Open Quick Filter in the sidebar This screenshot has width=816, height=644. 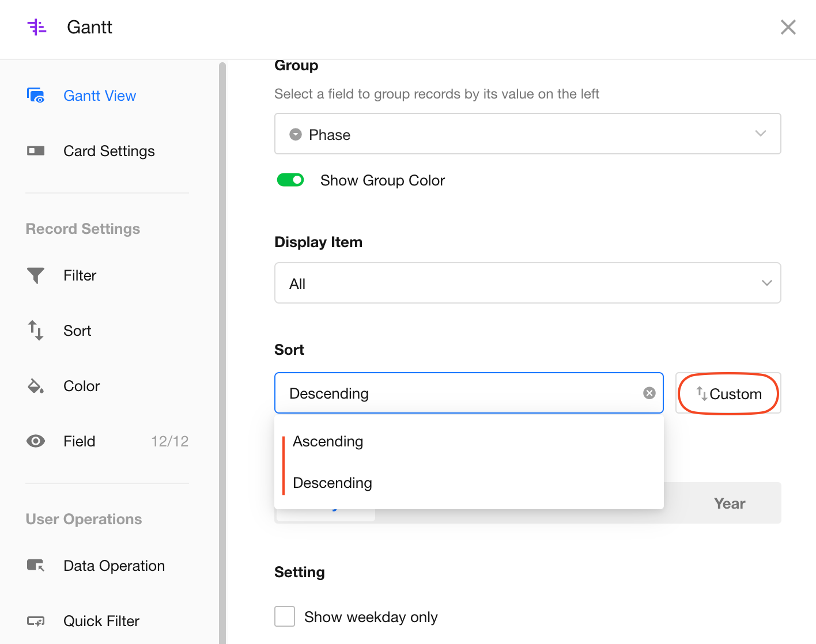[x=101, y=621]
